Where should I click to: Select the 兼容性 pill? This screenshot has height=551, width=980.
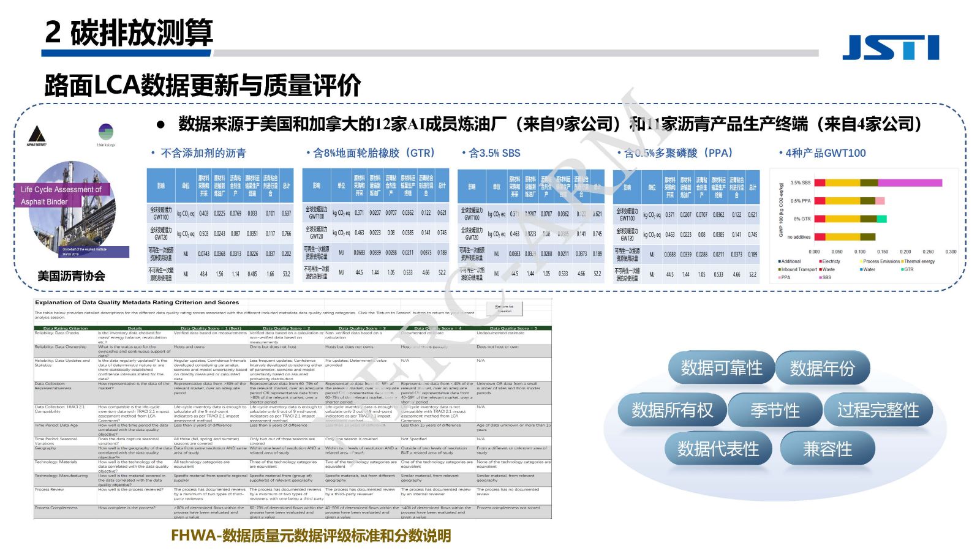(x=827, y=449)
